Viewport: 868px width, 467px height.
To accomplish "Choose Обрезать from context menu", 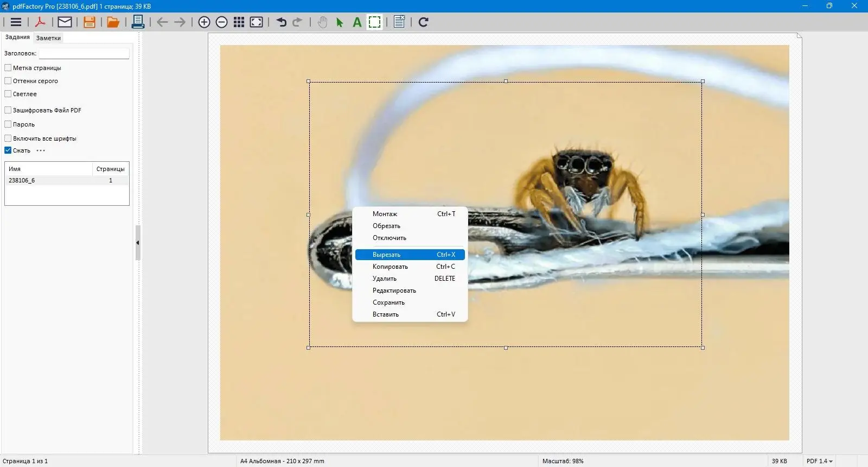I will coord(410,226).
